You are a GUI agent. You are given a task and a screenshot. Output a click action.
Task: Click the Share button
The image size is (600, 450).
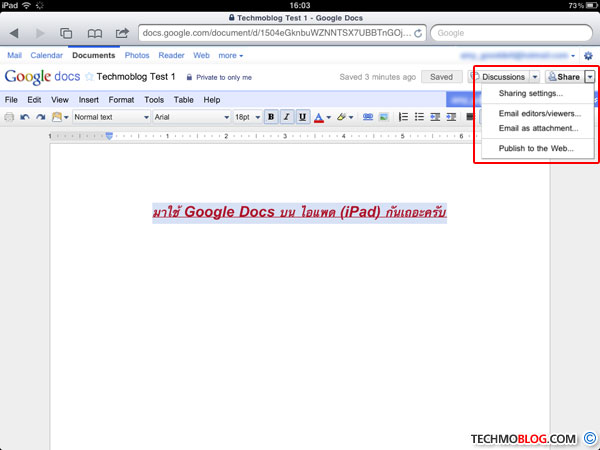pyautogui.click(x=564, y=77)
